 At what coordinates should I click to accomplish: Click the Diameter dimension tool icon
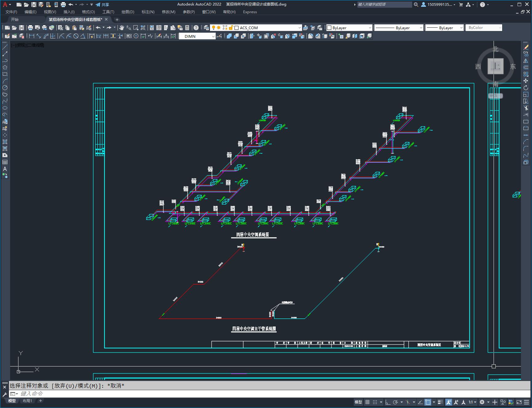tap(76, 36)
